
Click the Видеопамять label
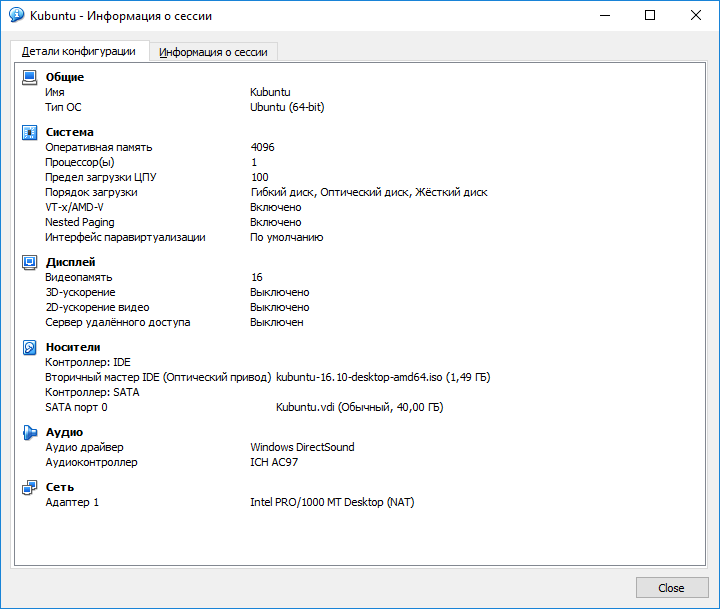(79, 277)
